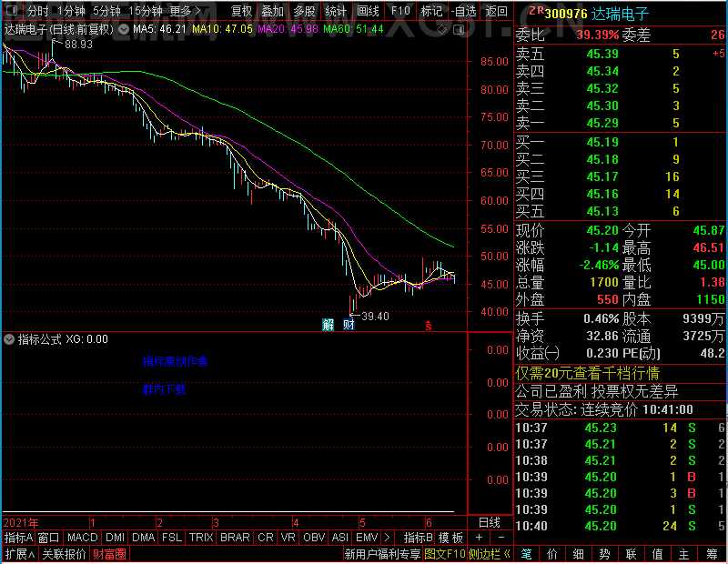Select the DMI indicator tab
Image resolution: width=728 pixels, height=564 pixels.
pos(115,538)
